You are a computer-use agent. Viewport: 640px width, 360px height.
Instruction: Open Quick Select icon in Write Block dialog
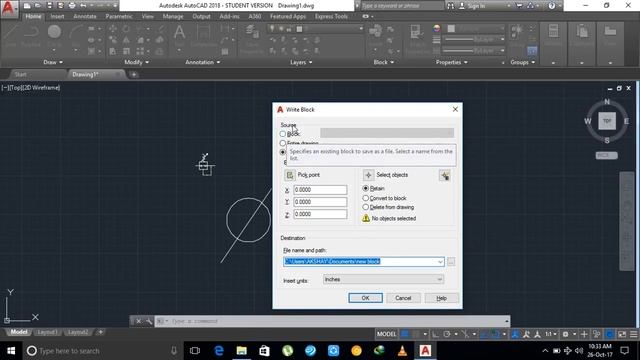pos(445,176)
